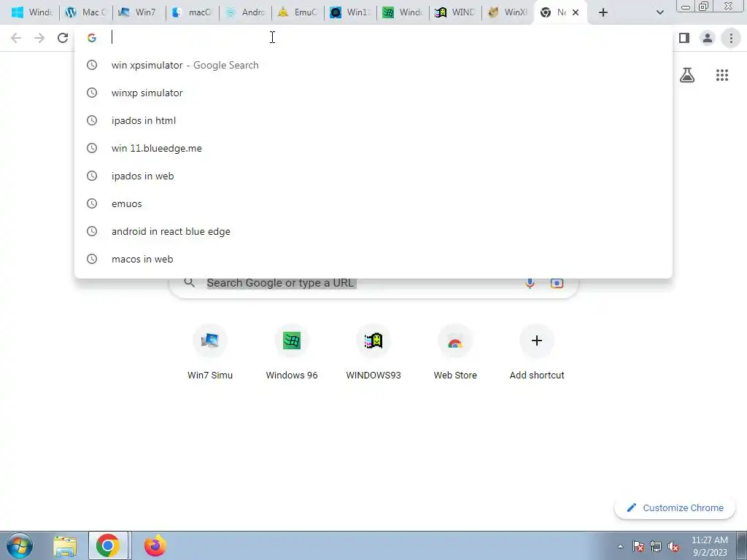This screenshot has height=560, width=747.
Task: Go forward using the forward arrow
Action: coord(39,38)
